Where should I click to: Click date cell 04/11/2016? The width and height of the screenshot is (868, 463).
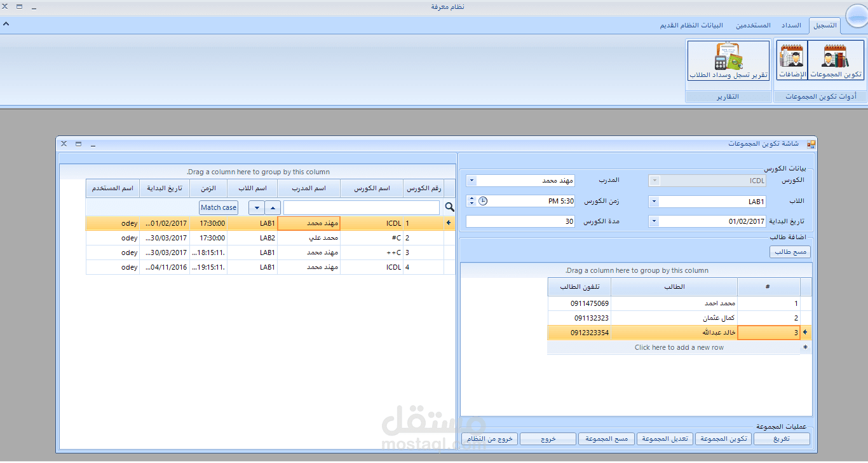[x=164, y=267]
